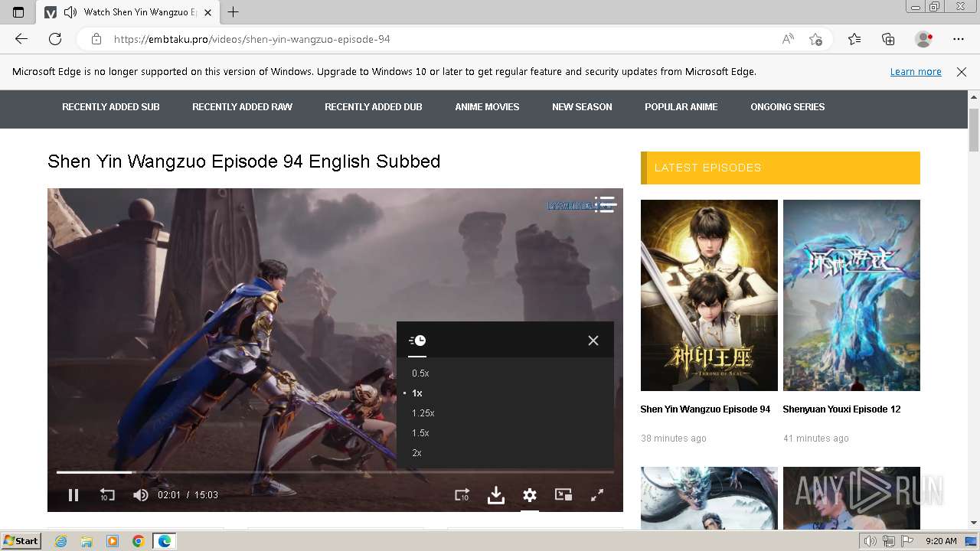Follow the Learn more link
Image resolution: width=980 pixels, height=551 pixels.
(x=916, y=72)
